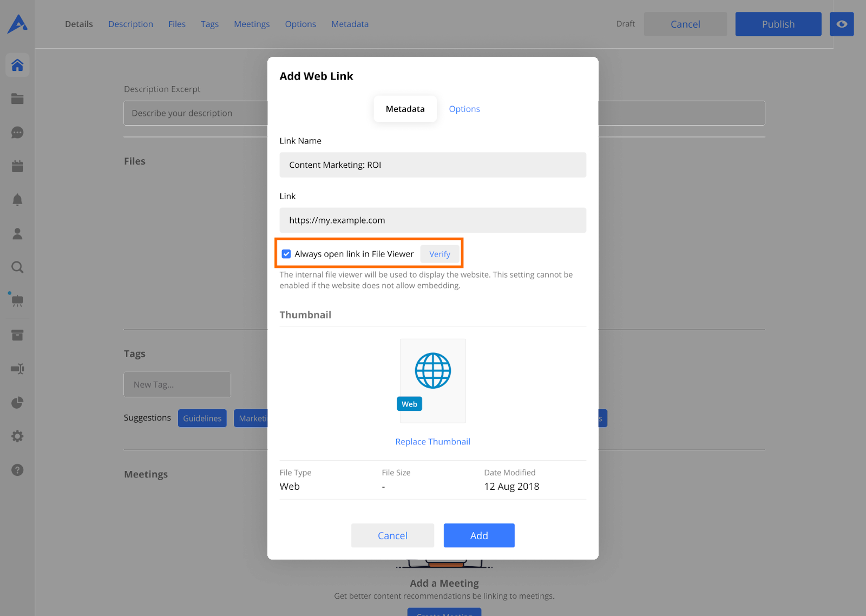Click the help question mark icon
The image size is (866, 616).
17,470
